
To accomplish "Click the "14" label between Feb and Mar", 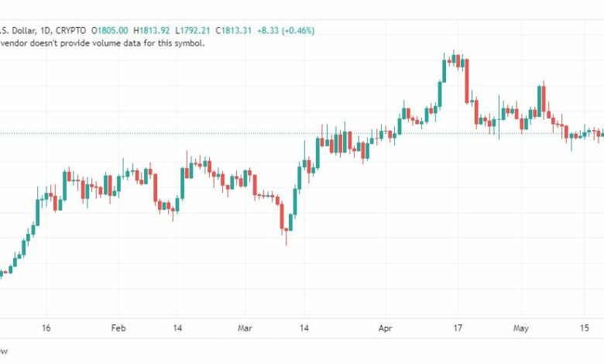I will point(177,328).
